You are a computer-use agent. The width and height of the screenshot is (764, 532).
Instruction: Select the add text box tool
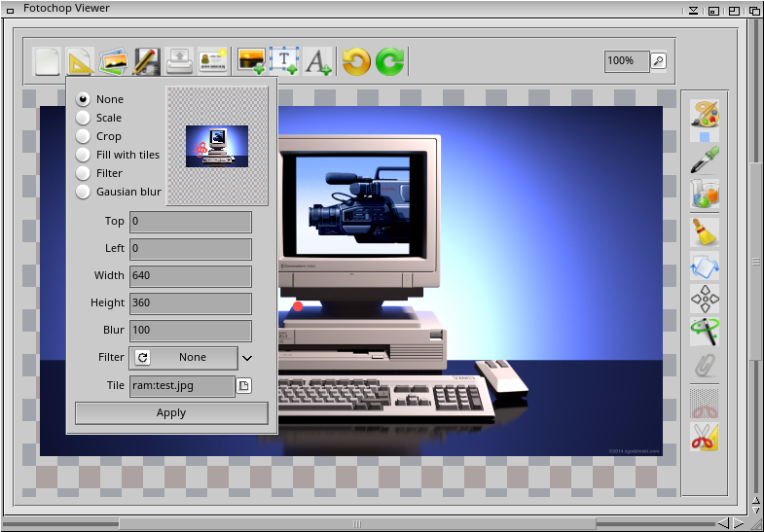point(283,62)
